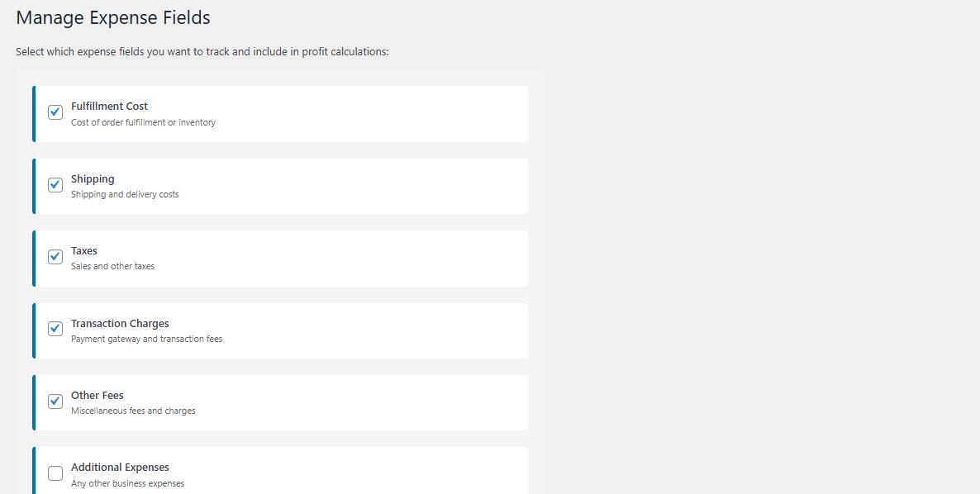Viewport: 980px width, 494px height.
Task: Select the Additional Expenses card
Action: pyautogui.click(x=281, y=471)
